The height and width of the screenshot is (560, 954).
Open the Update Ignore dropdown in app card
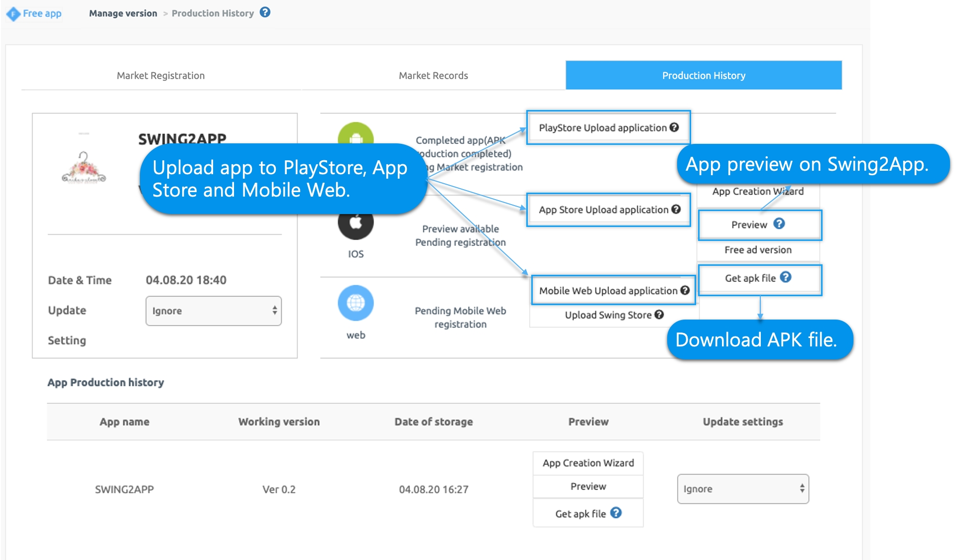214,311
